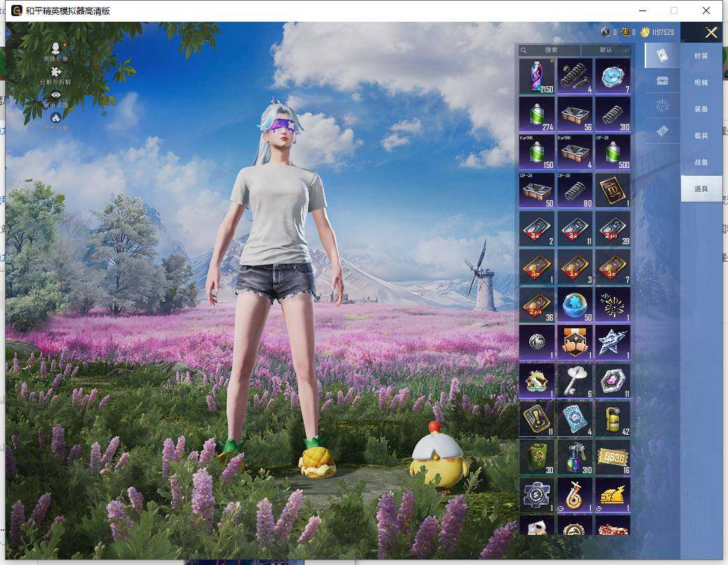
Task: Switch to the 载具 tab
Action: click(x=701, y=136)
